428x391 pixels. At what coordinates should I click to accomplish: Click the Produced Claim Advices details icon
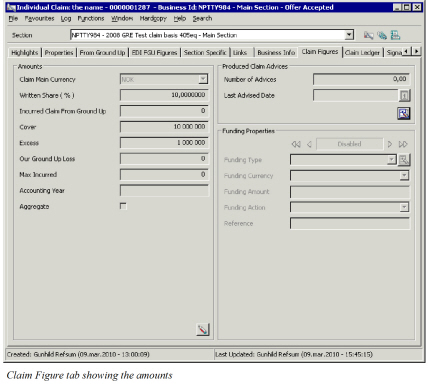[x=404, y=114]
